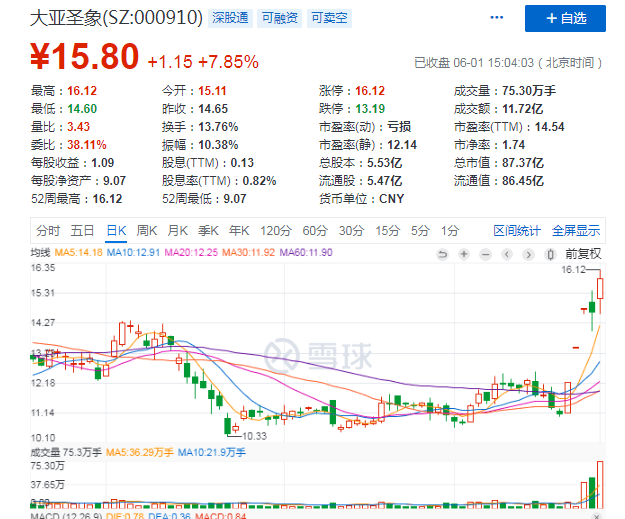
Task: Pan chart right with right chevron icon
Action: 529,254
